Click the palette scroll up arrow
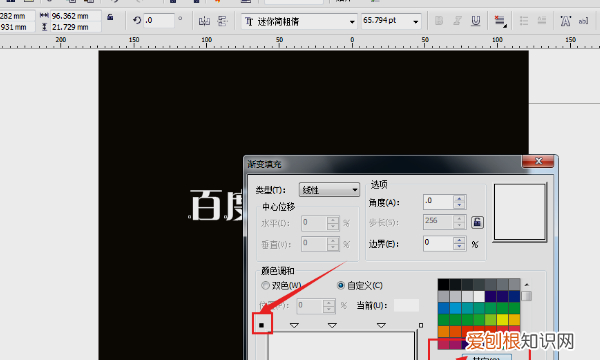 pos(527,285)
